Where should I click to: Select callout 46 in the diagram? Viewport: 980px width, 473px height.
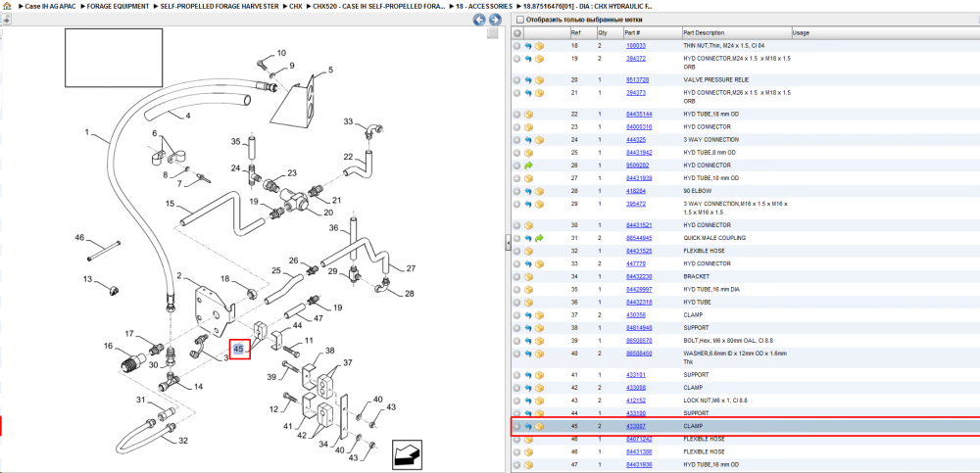click(x=79, y=237)
